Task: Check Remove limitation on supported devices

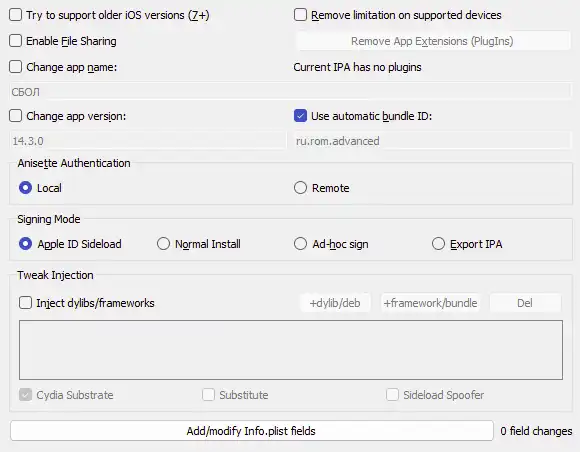Action: pos(300,15)
